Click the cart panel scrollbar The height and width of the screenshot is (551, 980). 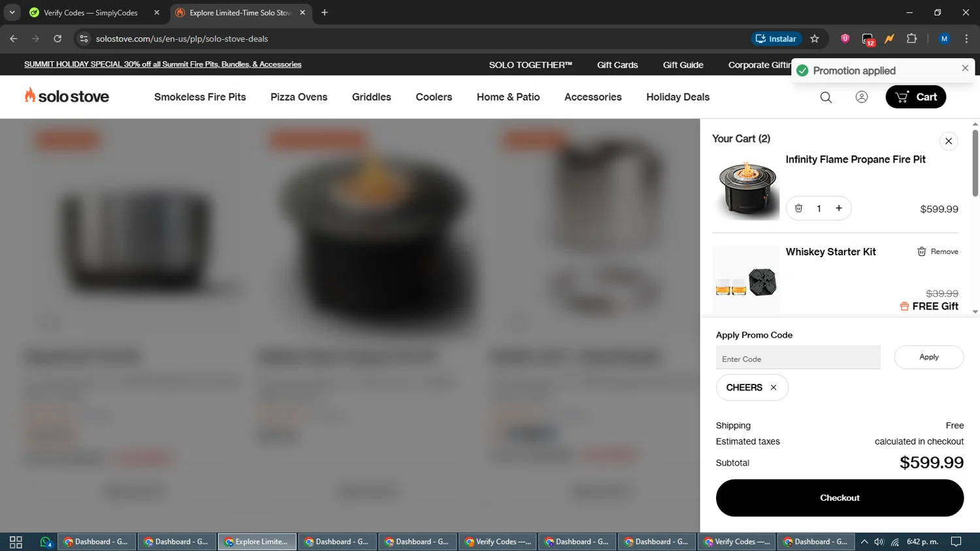click(x=975, y=163)
